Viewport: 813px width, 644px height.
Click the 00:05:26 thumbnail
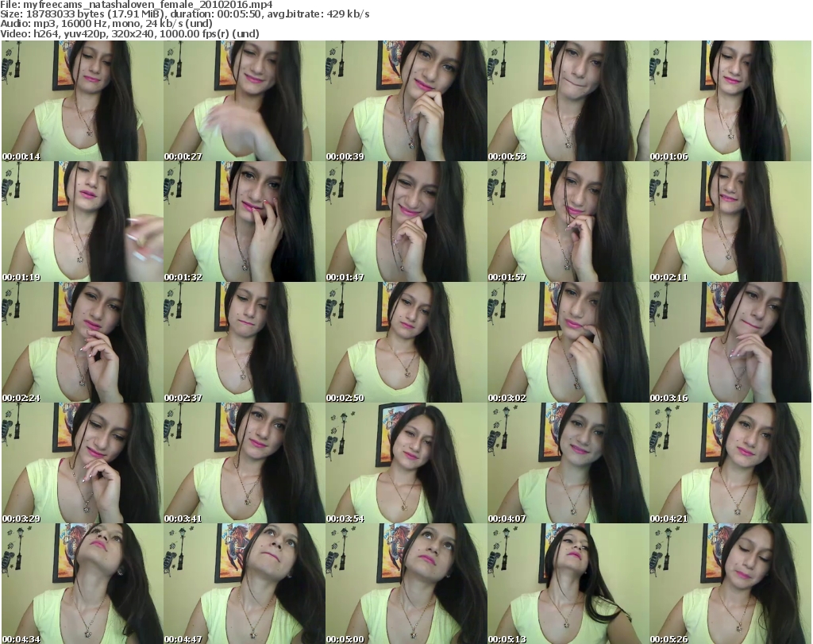(x=730, y=584)
